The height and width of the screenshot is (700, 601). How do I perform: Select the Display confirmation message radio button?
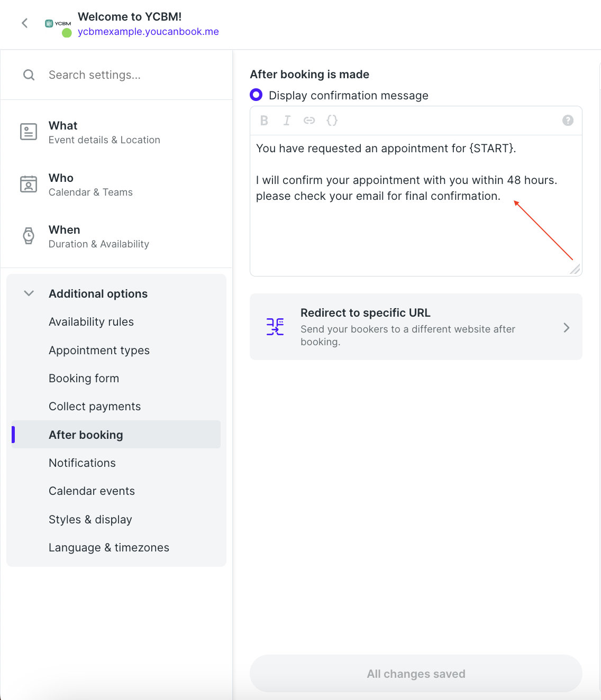pos(256,95)
